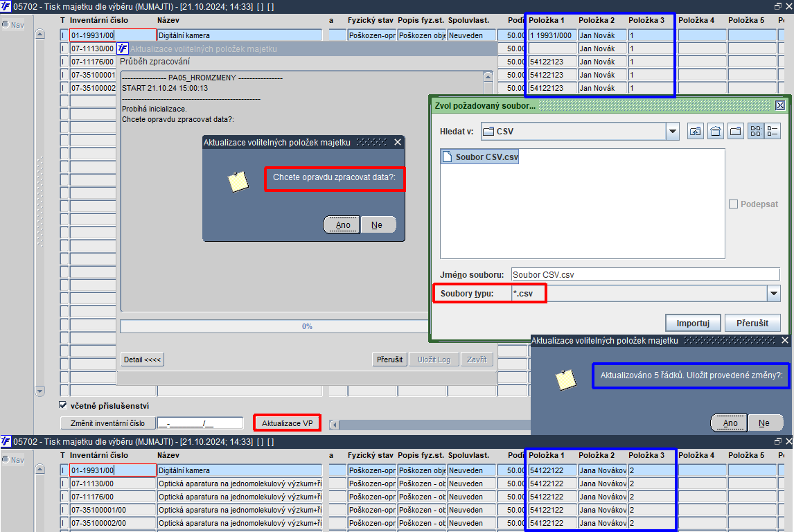Toggle the 'včetně příslušenství' checkbox
Screen dimensions: 794x532
pos(63,405)
